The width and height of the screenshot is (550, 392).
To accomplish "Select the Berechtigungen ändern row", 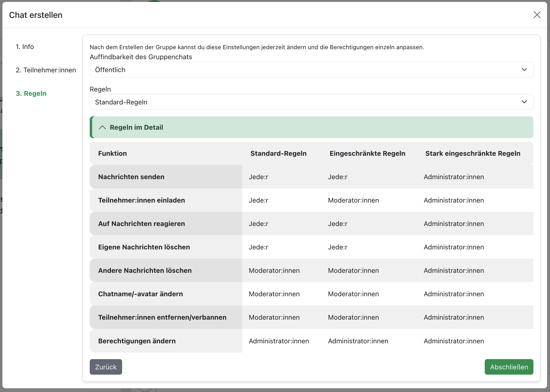I will click(137, 341).
